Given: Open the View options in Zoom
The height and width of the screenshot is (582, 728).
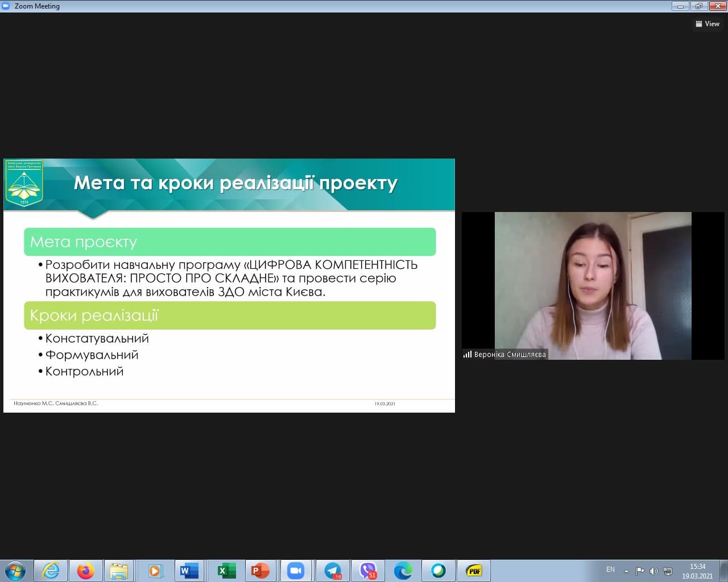Looking at the screenshot, I should click(x=708, y=24).
